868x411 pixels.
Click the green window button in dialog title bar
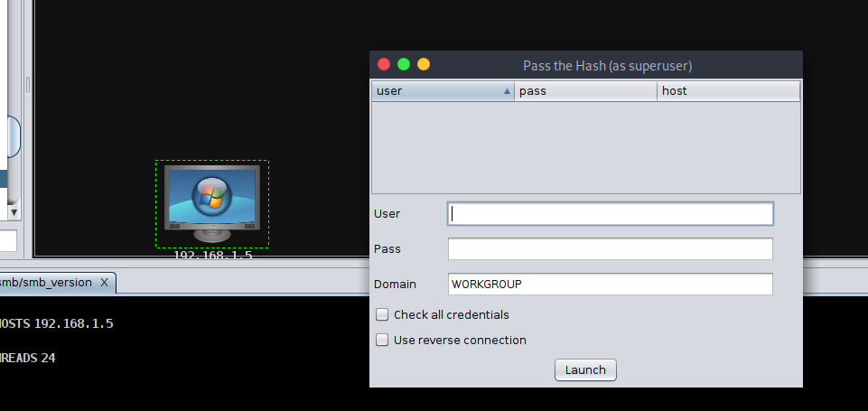[x=404, y=64]
